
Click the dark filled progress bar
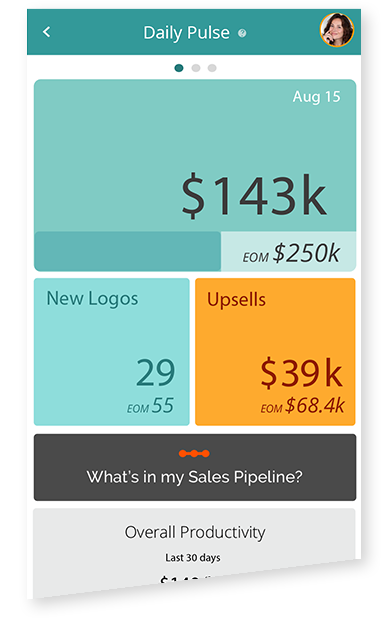(x=127, y=251)
